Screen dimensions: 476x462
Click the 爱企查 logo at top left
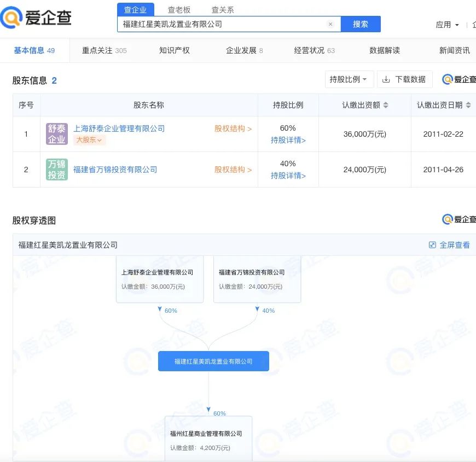36,17
